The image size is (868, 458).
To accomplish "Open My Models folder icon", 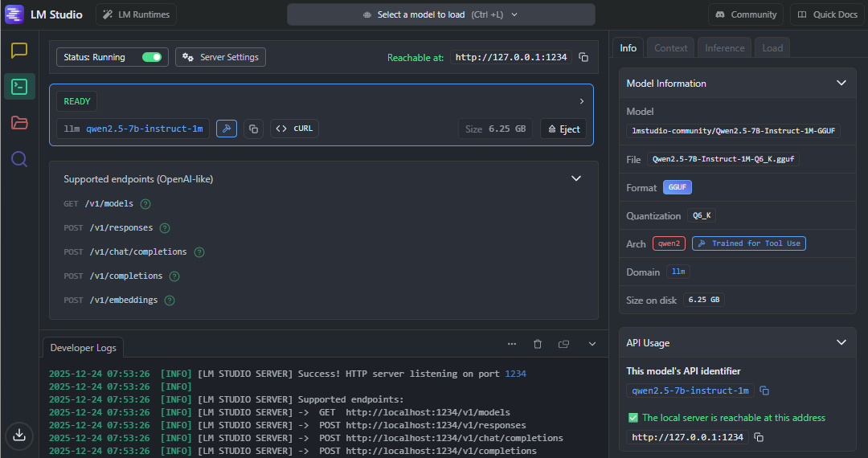I will 19,122.
